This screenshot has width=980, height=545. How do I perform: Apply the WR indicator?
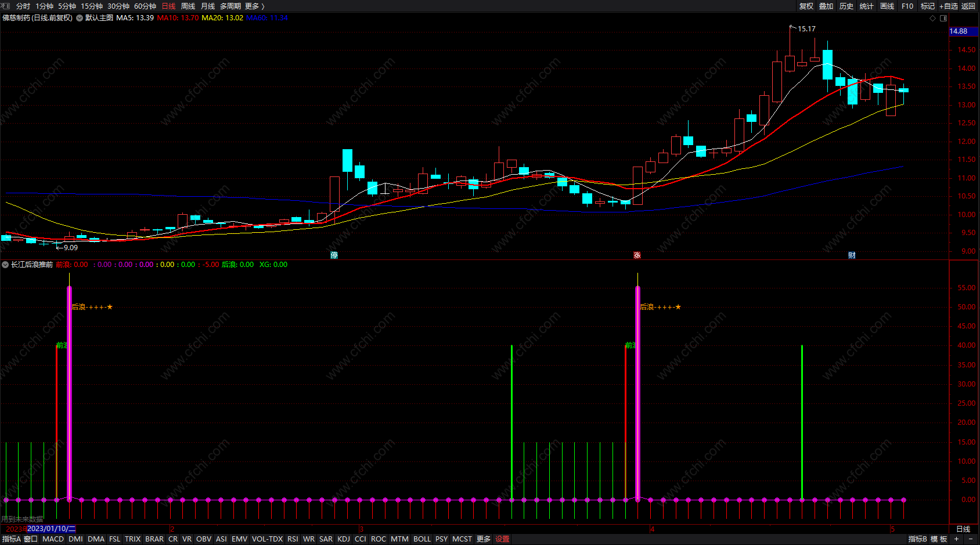pos(309,539)
